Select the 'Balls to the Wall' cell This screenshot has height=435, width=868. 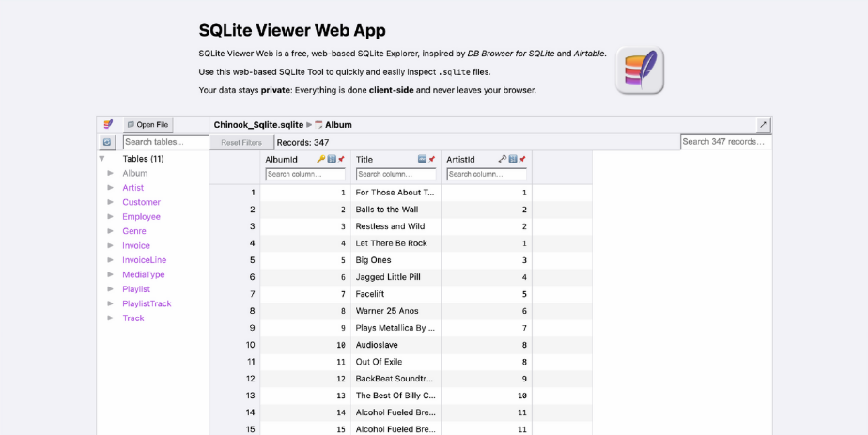395,210
